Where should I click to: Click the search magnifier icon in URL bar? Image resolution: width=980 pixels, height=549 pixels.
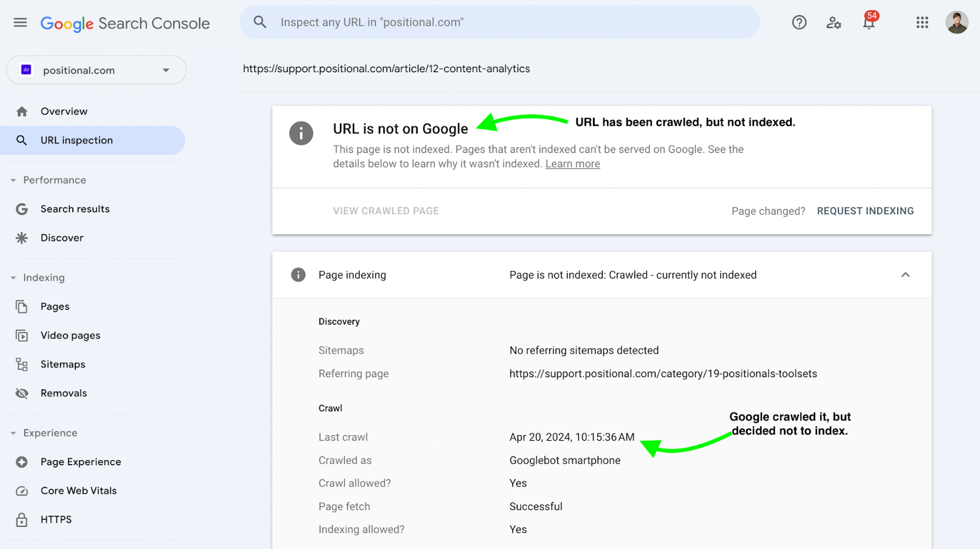tap(260, 22)
